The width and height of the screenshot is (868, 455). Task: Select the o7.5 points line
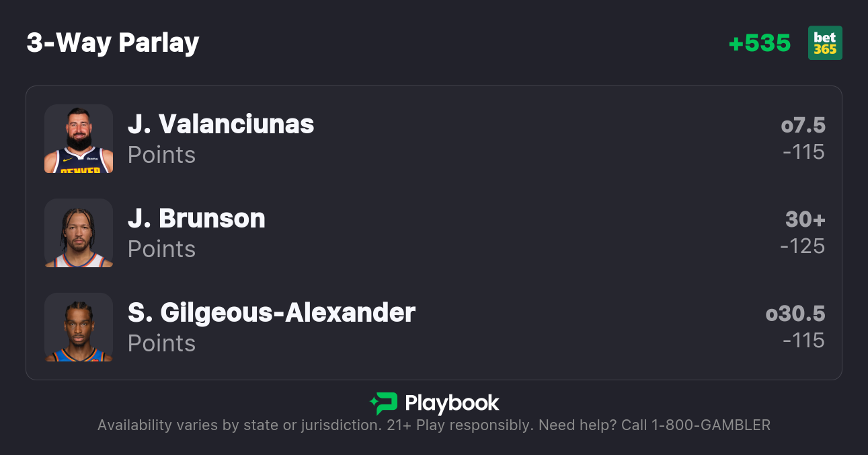pyautogui.click(x=803, y=125)
